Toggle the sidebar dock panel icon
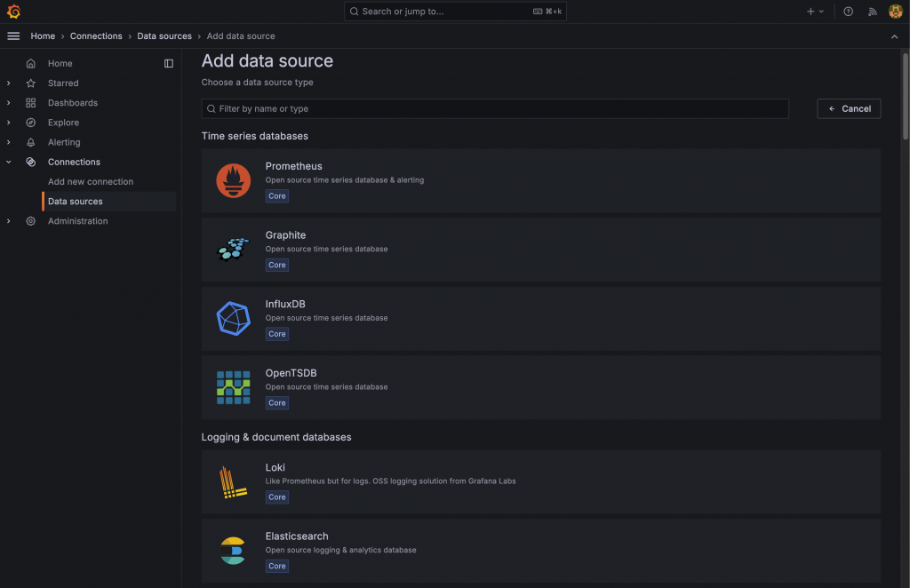This screenshot has height=588, width=910. click(169, 64)
